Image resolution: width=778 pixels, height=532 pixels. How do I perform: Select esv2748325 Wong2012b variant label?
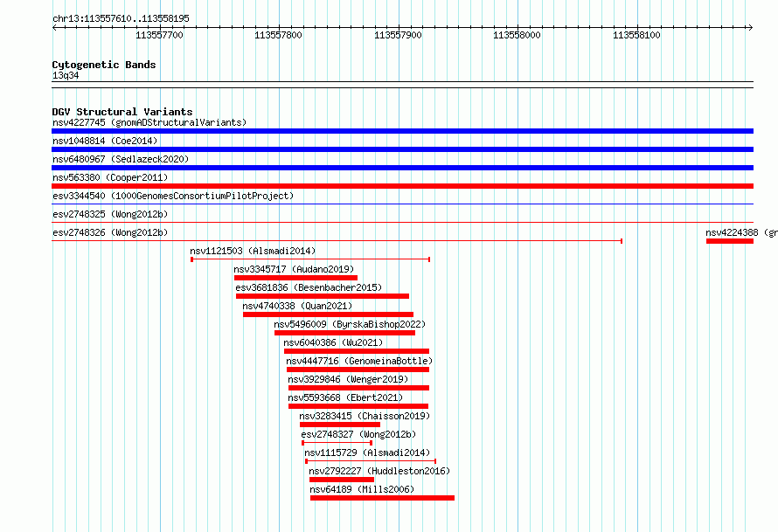click(110, 214)
